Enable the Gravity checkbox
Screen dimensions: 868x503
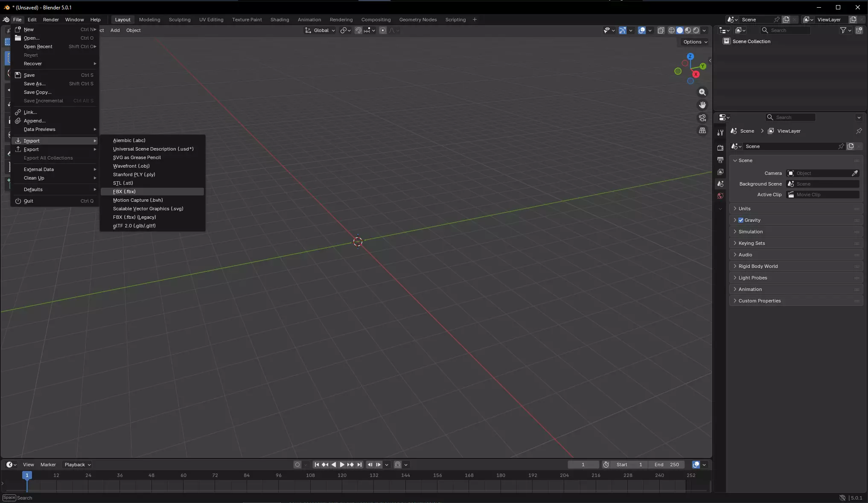click(741, 220)
